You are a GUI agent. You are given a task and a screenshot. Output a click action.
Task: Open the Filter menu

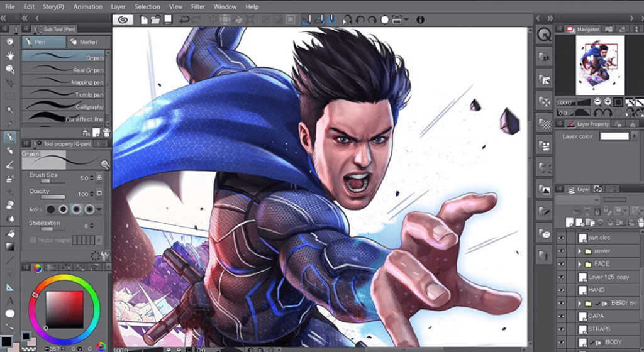click(197, 6)
